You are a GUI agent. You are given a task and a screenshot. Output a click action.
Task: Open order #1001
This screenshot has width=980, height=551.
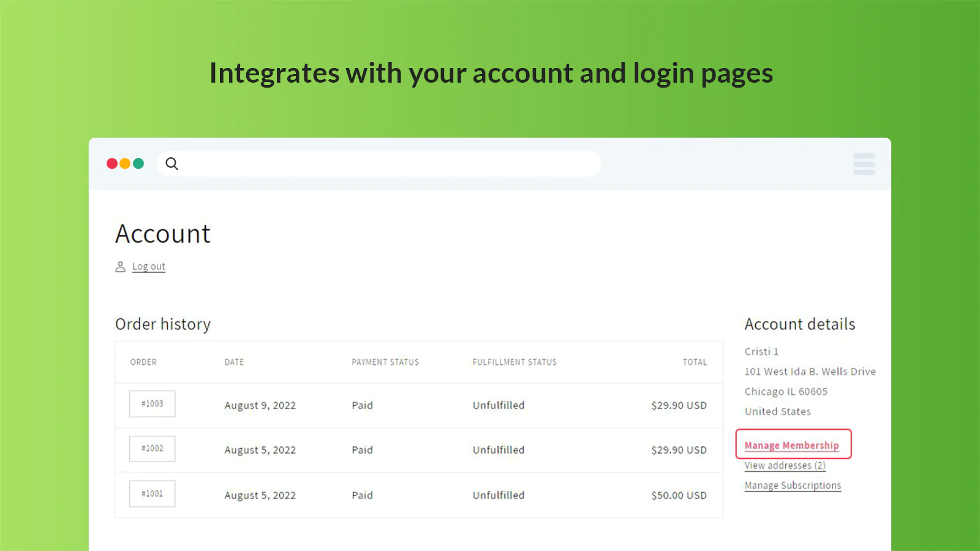coord(153,494)
